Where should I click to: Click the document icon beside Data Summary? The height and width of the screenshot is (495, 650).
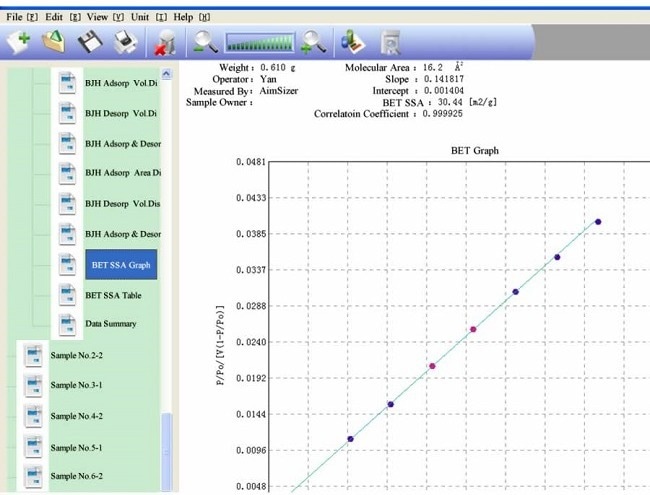[67, 324]
